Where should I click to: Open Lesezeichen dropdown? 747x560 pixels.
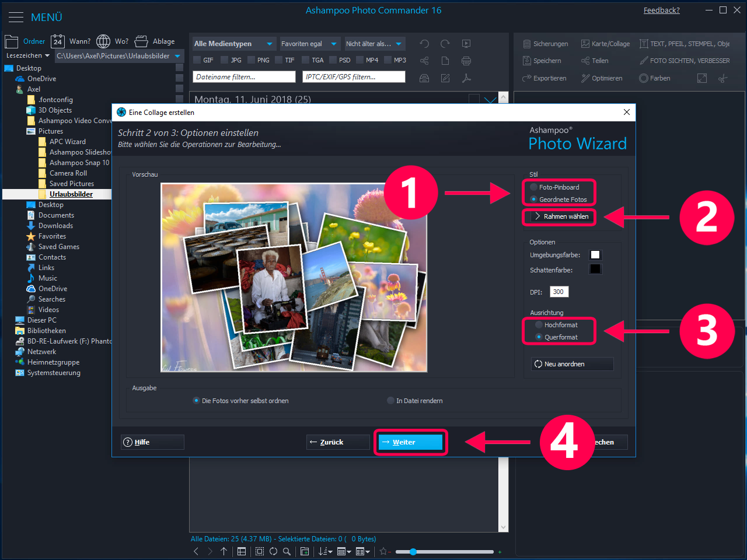pos(27,56)
